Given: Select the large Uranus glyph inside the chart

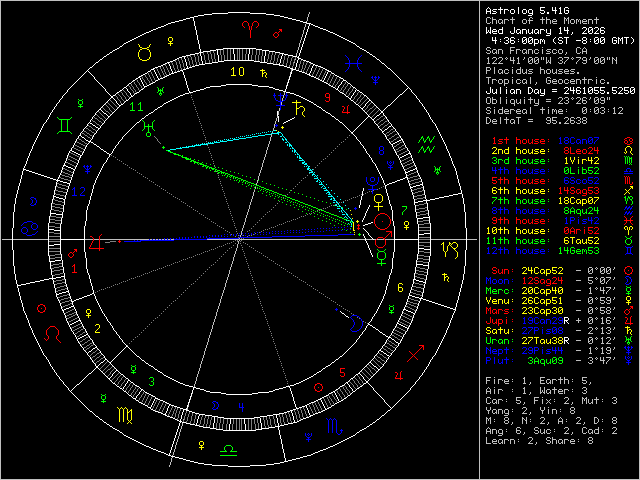Looking at the screenshot, I should (x=148, y=128).
